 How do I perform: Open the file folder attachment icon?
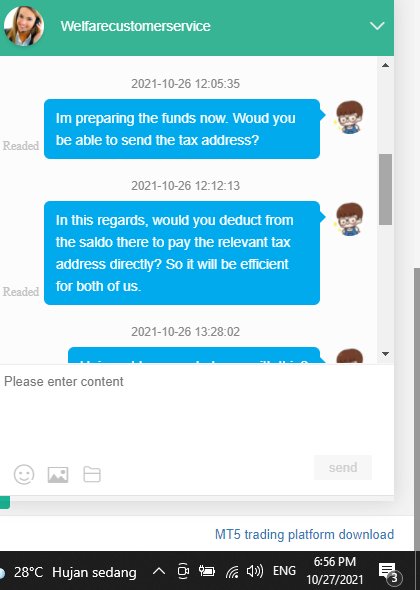tap(92, 474)
